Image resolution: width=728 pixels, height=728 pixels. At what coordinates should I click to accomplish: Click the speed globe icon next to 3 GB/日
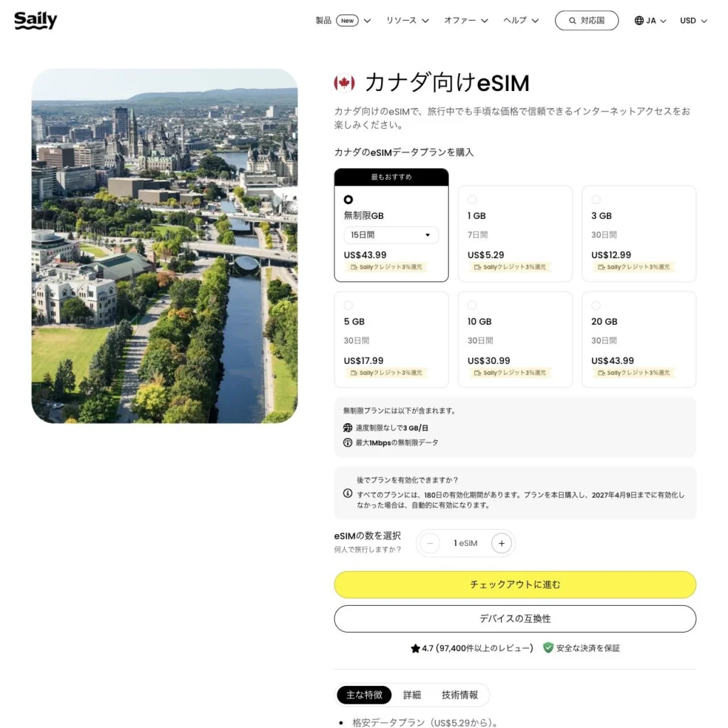pyautogui.click(x=347, y=427)
